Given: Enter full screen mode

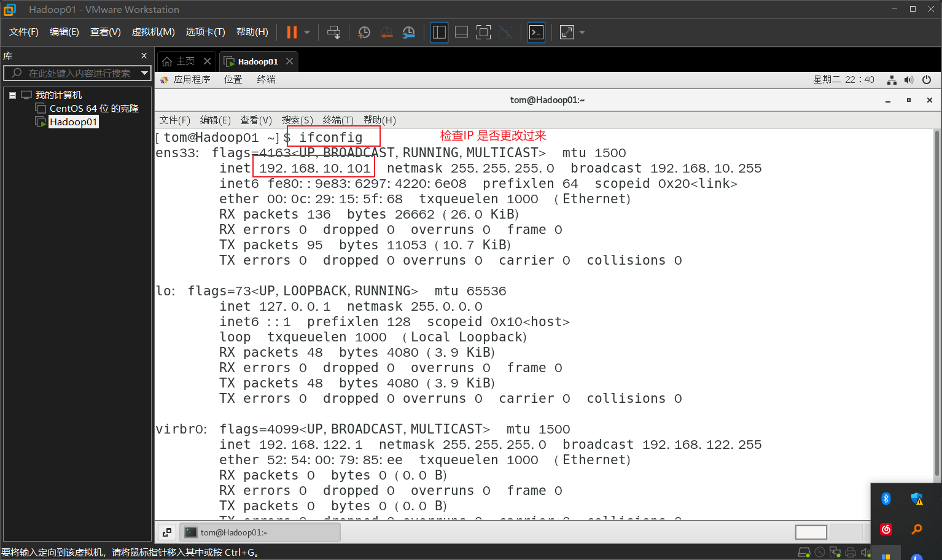Looking at the screenshot, I should [483, 33].
